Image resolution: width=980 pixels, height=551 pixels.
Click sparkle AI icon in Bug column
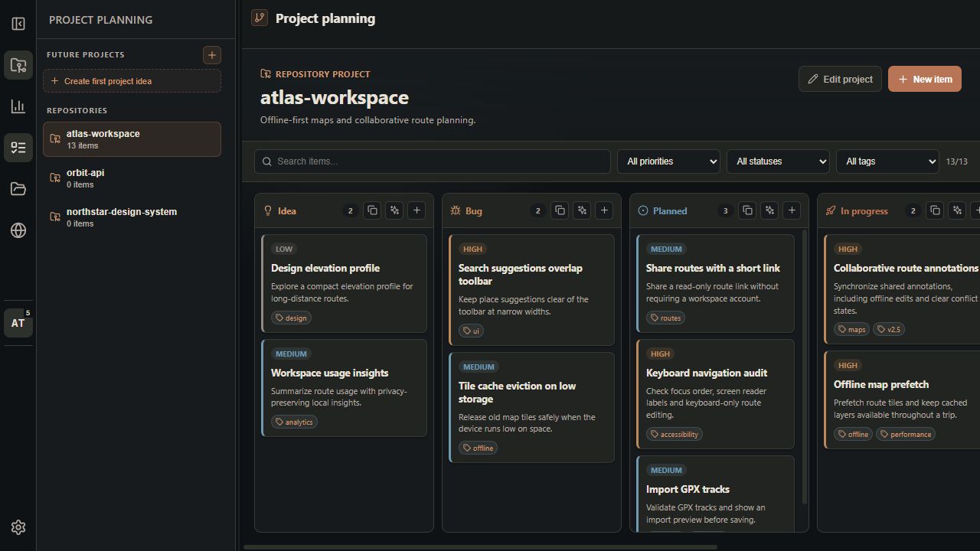coord(582,210)
